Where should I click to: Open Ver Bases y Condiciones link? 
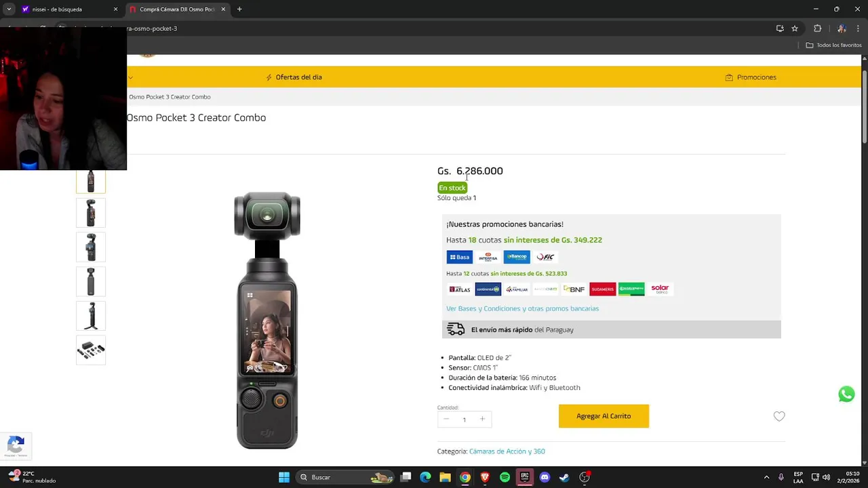(522, 308)
